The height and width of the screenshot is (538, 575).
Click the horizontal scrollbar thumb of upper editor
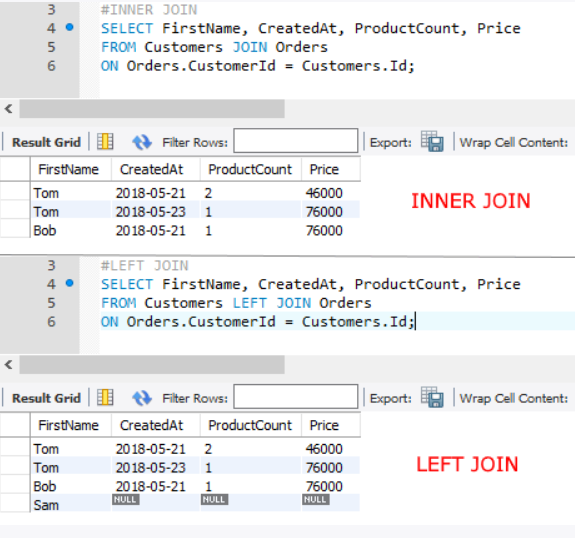pos(152,109)
